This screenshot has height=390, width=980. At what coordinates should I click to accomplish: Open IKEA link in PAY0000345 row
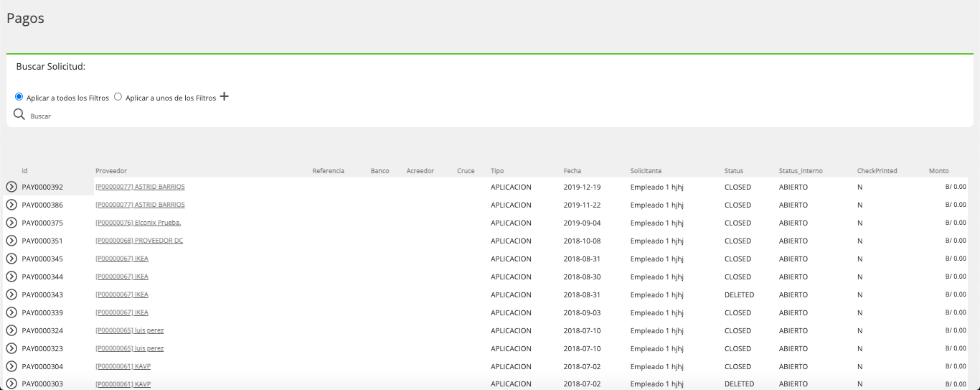pos(122,259)
